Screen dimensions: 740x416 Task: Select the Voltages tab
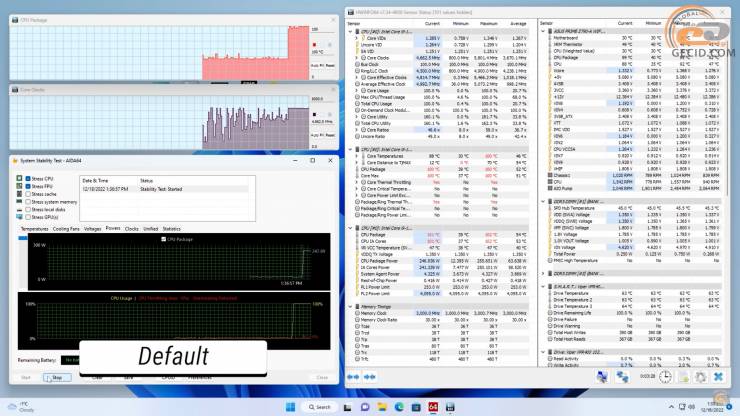(x=92, y=229)
